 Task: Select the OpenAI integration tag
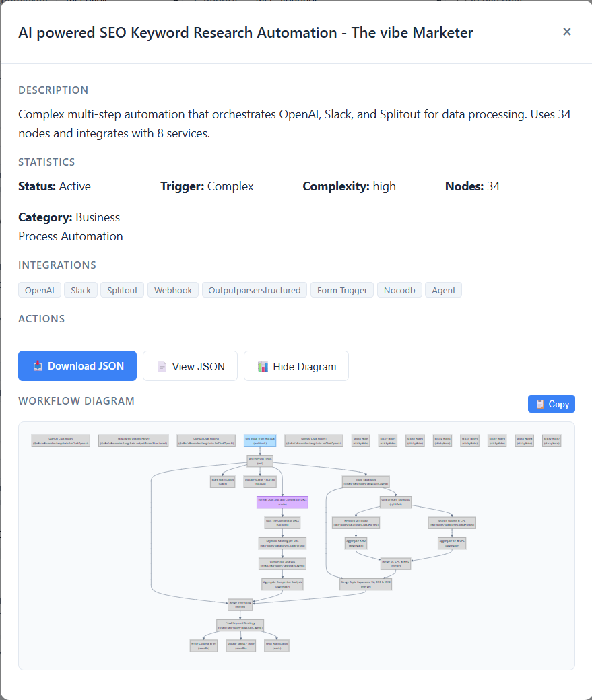click(x=40, y=290)
